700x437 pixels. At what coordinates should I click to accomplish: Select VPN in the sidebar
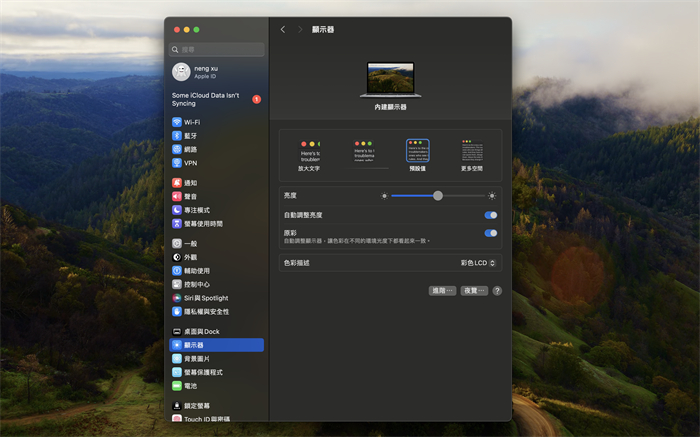point(190,163)
